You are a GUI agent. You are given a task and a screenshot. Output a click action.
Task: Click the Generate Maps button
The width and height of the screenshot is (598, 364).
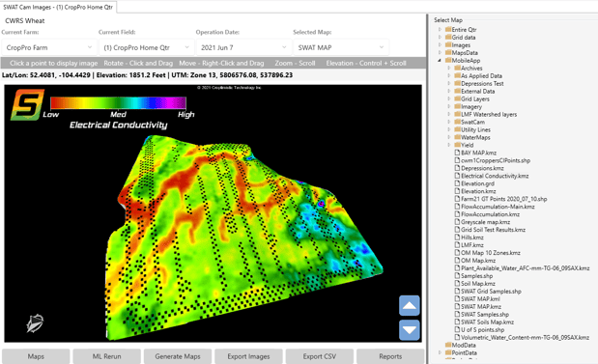178,356
